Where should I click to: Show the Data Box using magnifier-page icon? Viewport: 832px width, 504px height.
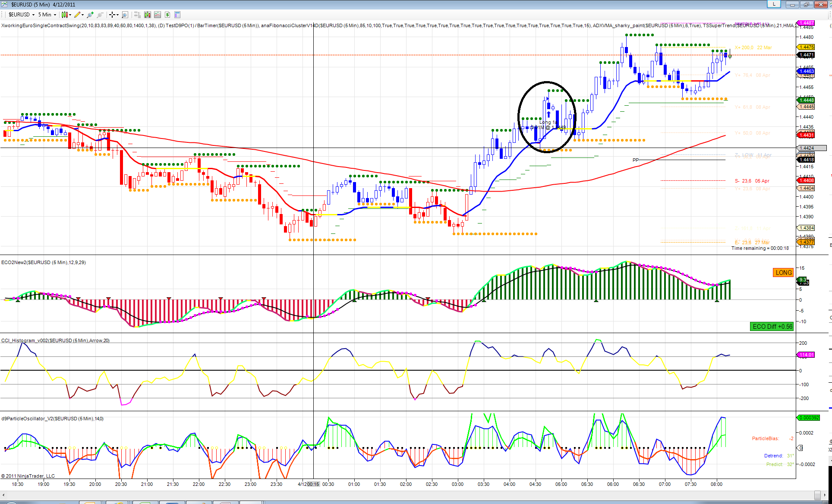tap(125, 15)
